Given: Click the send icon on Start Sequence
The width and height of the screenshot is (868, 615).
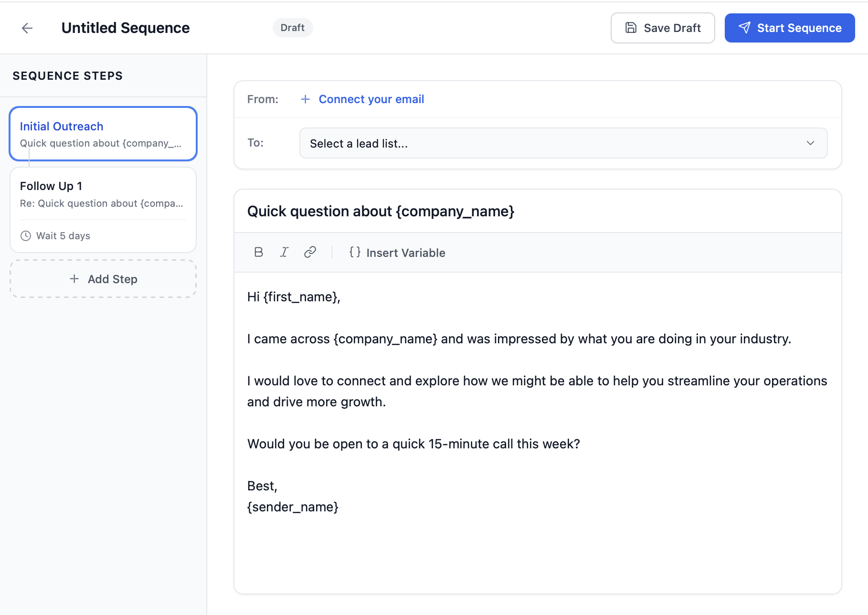Looking at the screenshot, I should pos(745,28).
